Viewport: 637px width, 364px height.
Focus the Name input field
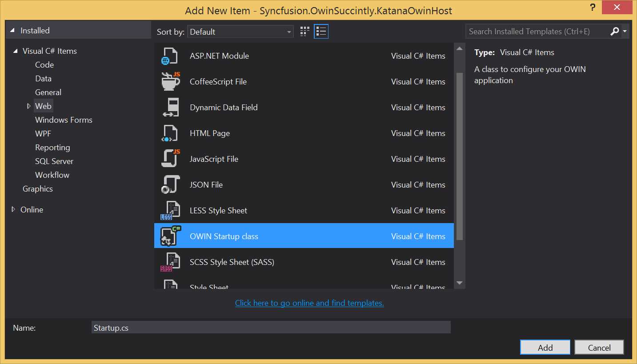pyautogui.click(x=271, y=328)
